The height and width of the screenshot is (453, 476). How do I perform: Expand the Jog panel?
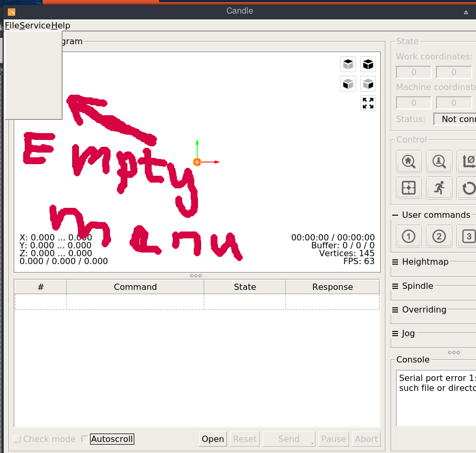(395, 334)
